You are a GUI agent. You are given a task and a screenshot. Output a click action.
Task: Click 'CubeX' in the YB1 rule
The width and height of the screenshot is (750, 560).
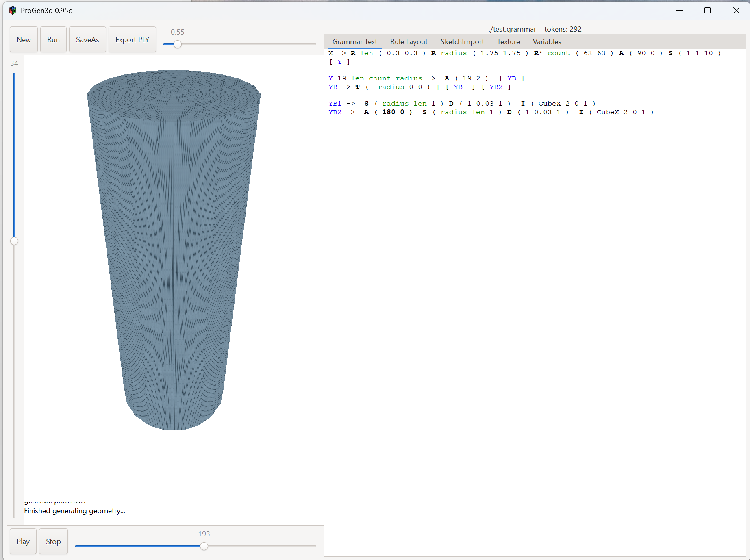[550, 104]
